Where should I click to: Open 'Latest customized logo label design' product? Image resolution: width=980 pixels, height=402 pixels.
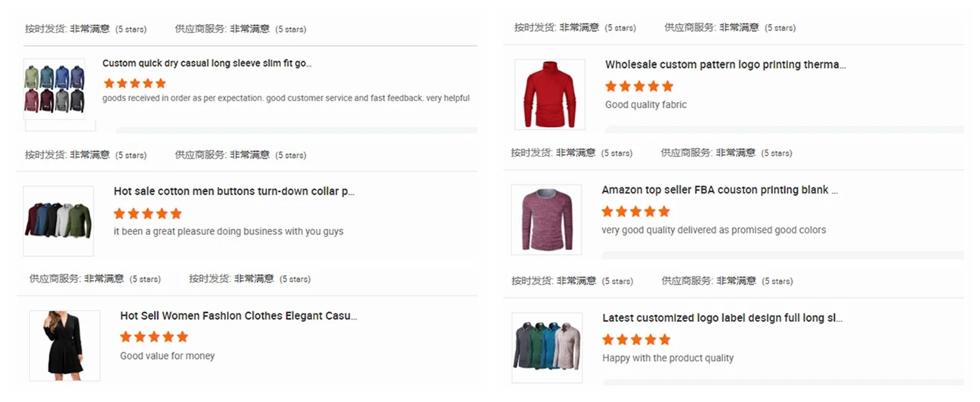pos(722,318)
